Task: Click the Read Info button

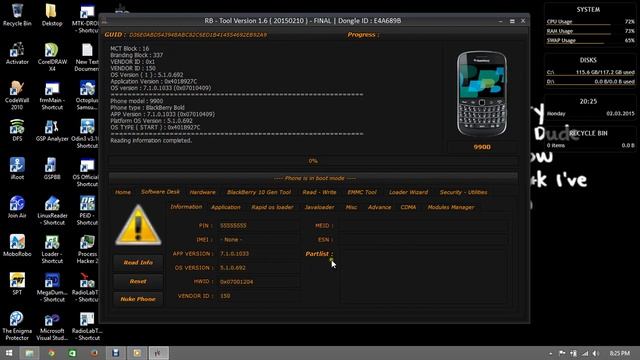Action: pyautogui.click(x=138, y=262)
